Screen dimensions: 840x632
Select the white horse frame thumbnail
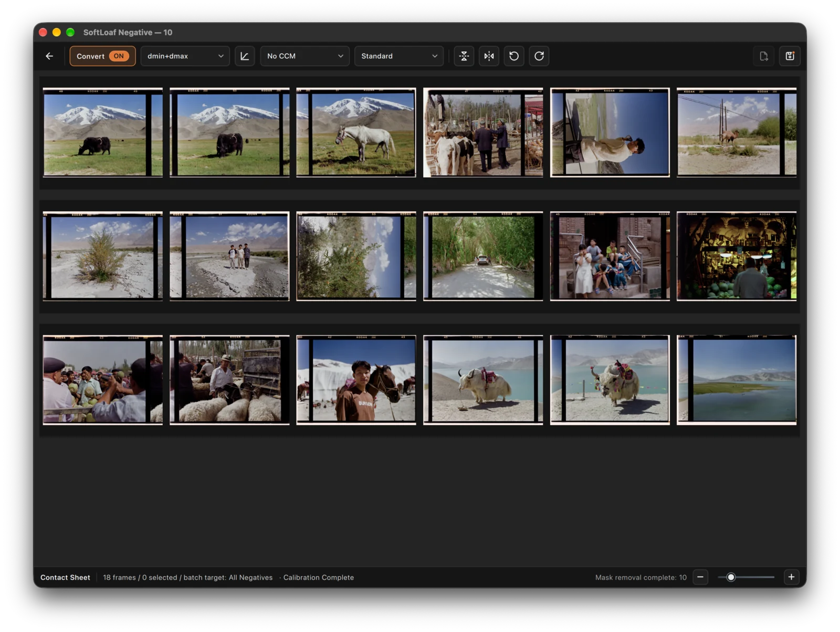(x=356, y=132)
